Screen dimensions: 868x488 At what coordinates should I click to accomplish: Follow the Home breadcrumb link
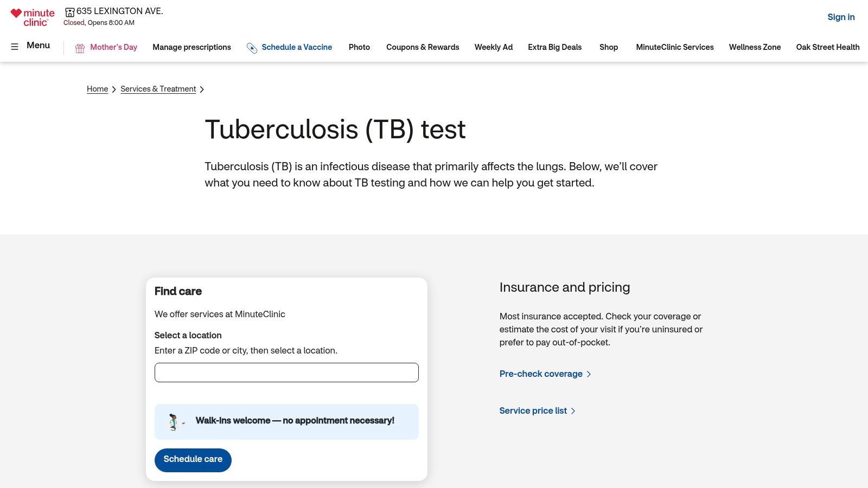click(x=97, y=89)
